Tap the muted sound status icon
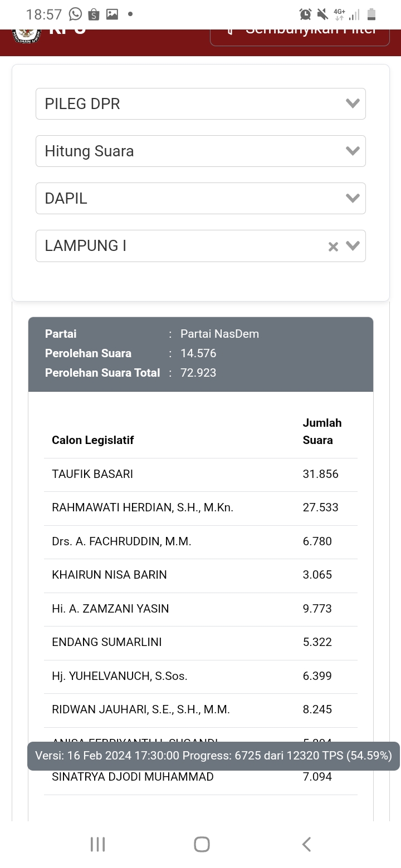 click(322, 14)
